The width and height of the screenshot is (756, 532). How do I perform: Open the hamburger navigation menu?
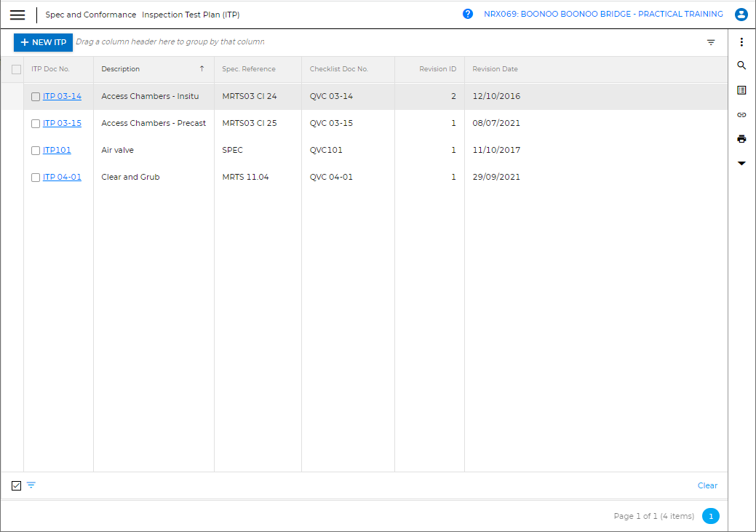point(17,15)
